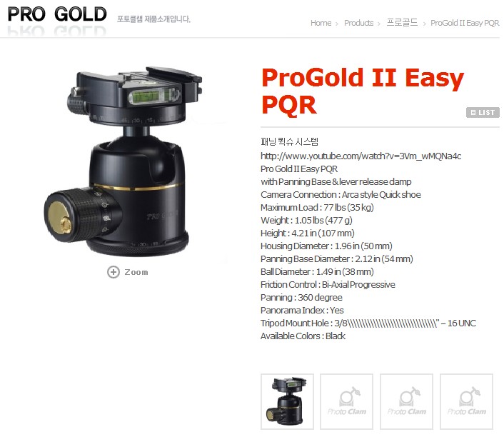504x437 pixels.
Task: Open the YouTube video URL link
Action: (361, 156)
